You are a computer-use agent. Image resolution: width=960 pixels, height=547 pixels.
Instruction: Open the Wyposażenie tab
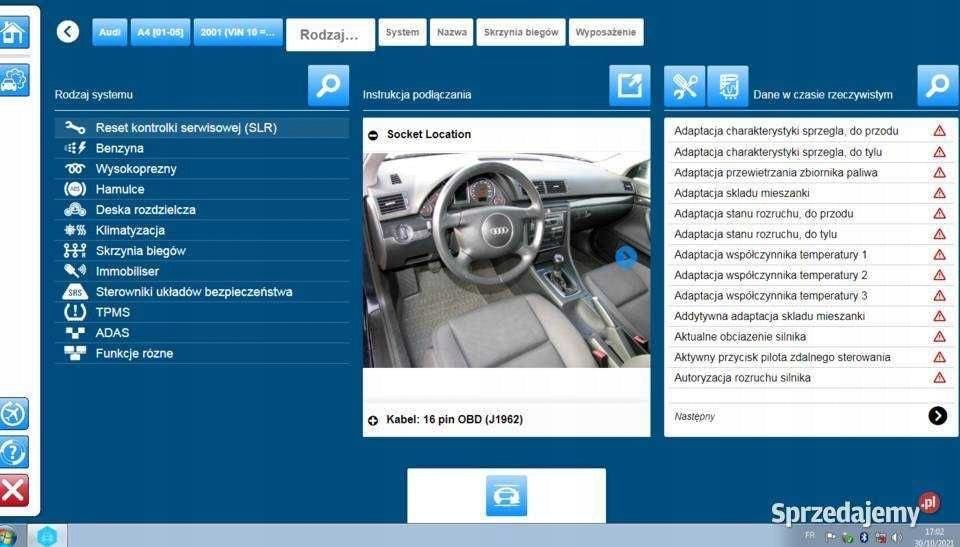(606, 32)
